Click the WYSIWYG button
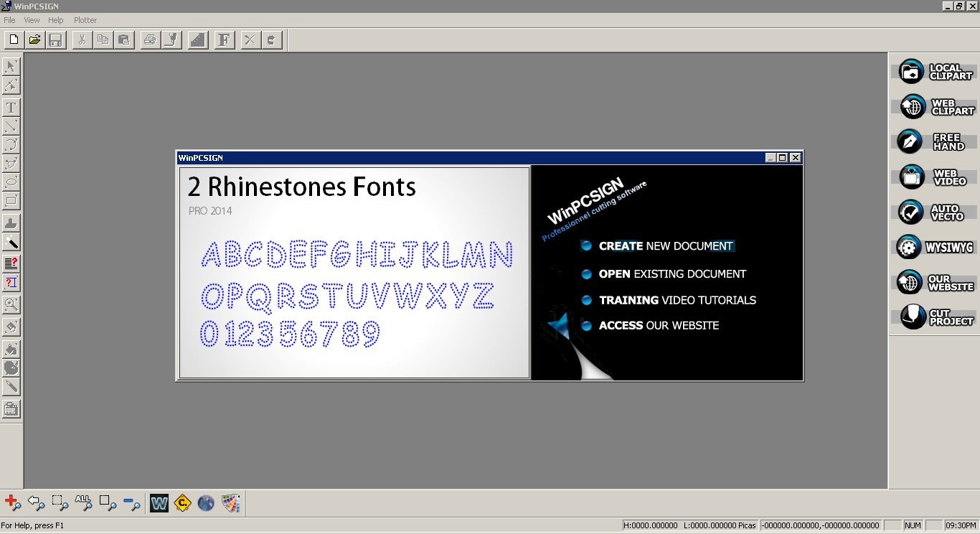The image size is (980, 534). (935, 247)
